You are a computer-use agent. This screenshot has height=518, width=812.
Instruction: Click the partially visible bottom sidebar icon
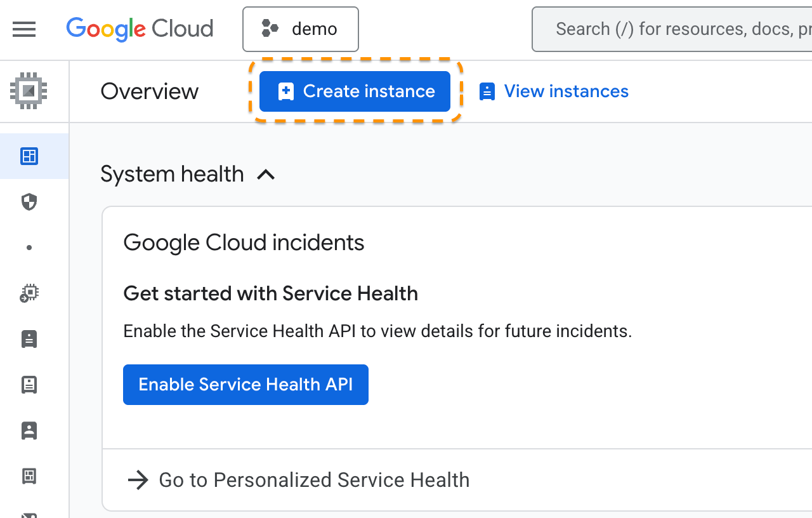coord(29,514)
